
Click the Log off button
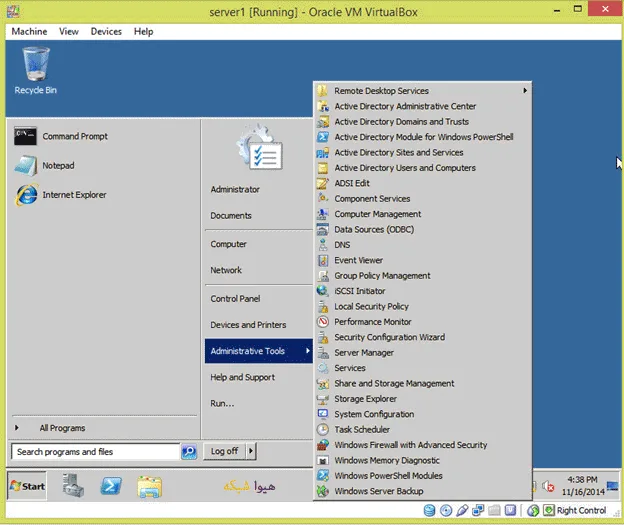[x=224, y=451]
